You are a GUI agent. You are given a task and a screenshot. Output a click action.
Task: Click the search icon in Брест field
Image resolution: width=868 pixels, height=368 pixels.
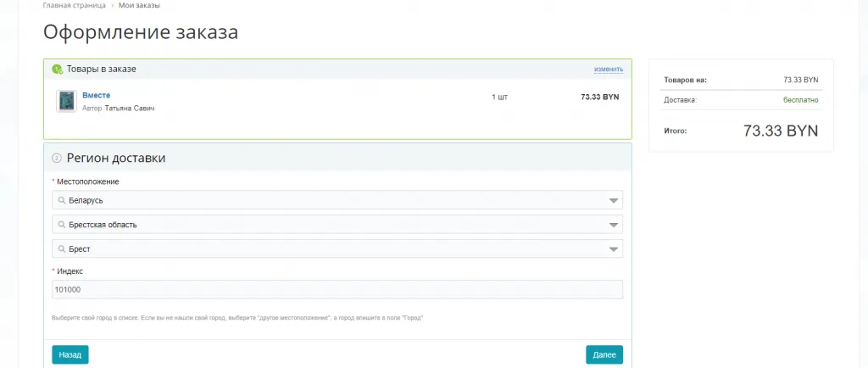click(x=61, y=249)
